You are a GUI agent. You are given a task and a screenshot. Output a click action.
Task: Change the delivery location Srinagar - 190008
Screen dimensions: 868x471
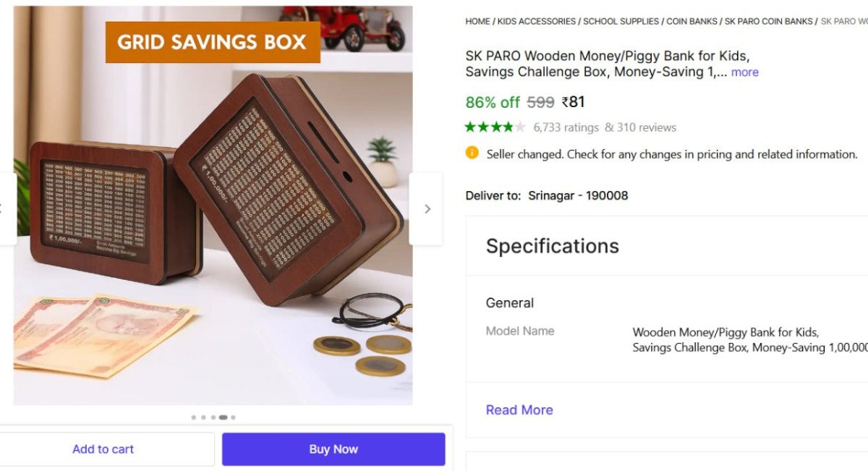pyautogui.click(x=578, y=195)
